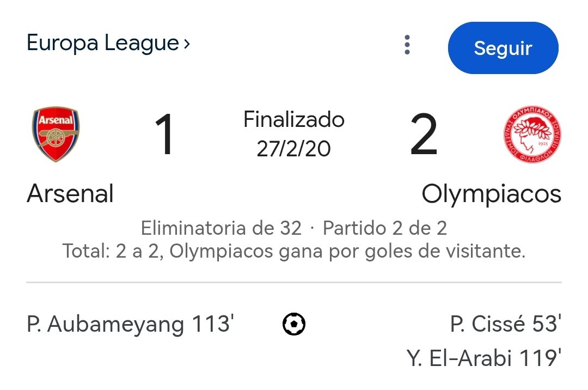The width and height of the screenshot is (588, 390).
Task: Tap Eliminatoria de 32 round text
Action: coord(221,228)
